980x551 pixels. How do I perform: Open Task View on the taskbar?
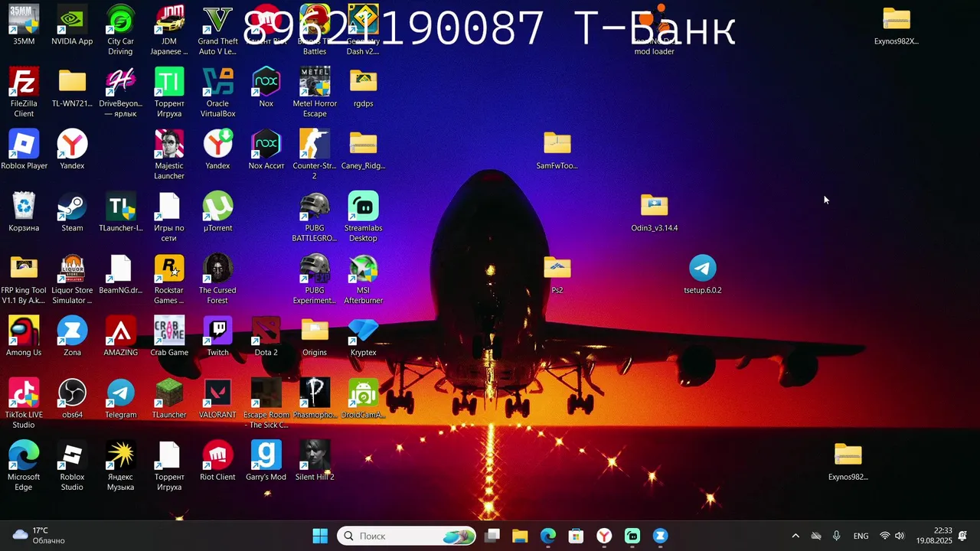(x=492, y=536)
